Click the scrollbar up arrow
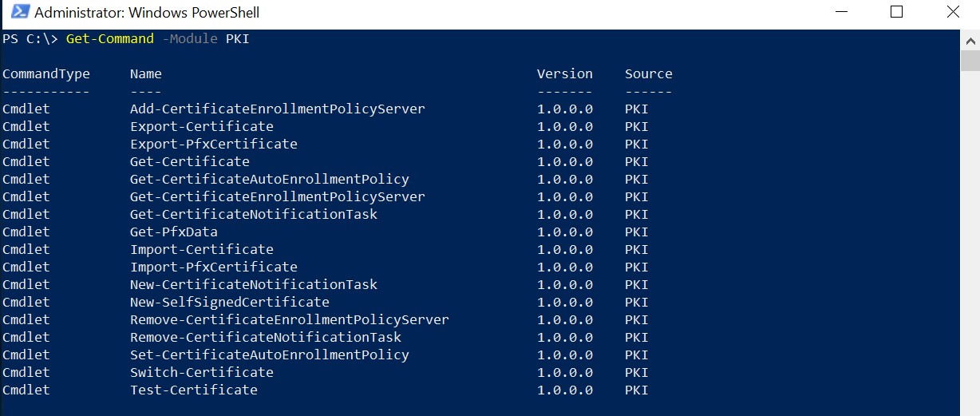This screenshot has width=980, height=416. (x=970, y=38)
